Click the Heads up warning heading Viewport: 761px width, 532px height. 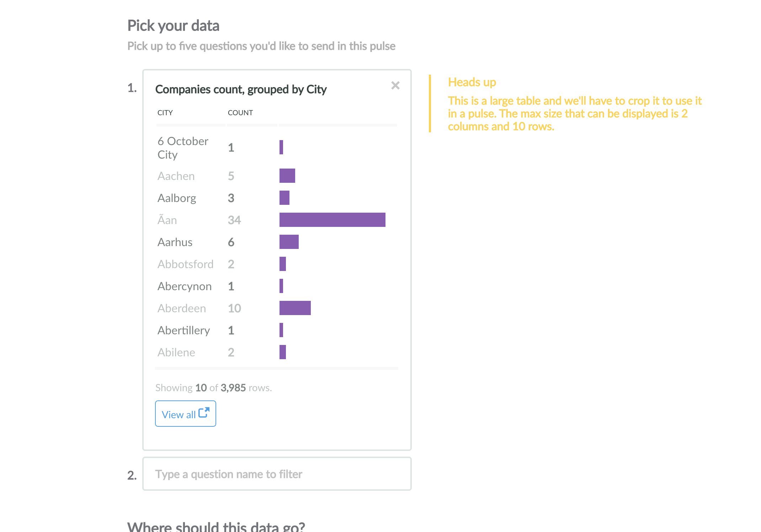click(x=472, y=82)
